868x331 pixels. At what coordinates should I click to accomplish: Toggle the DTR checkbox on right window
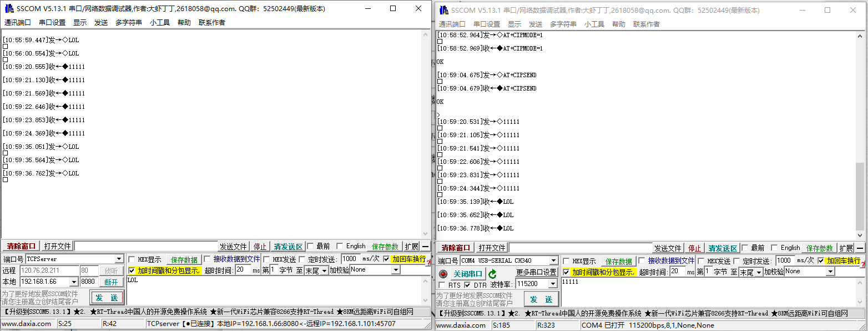click(468, 283)
